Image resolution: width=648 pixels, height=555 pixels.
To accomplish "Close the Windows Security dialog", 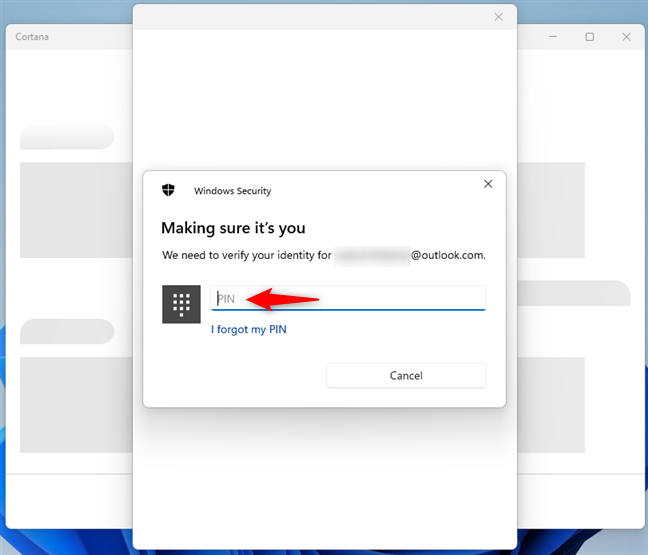I will 488,184.
